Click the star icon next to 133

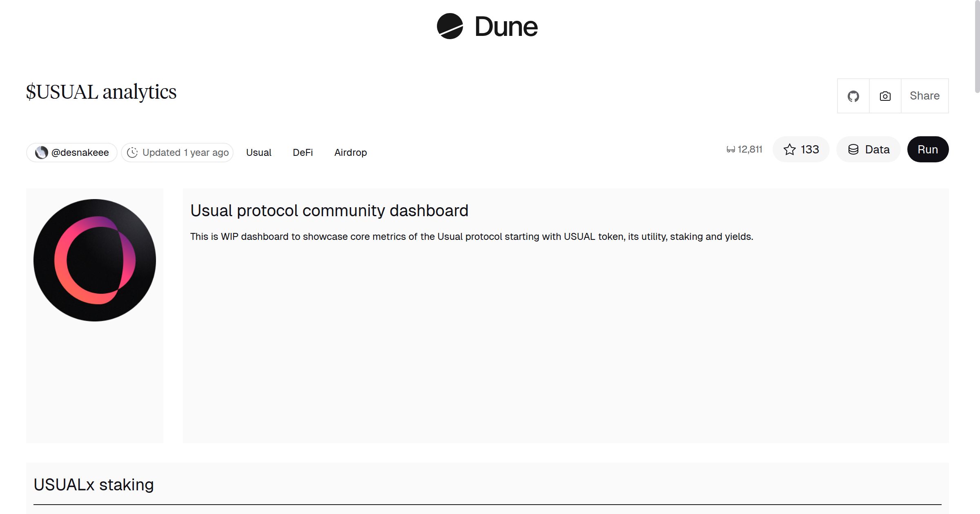coord(790,149)
